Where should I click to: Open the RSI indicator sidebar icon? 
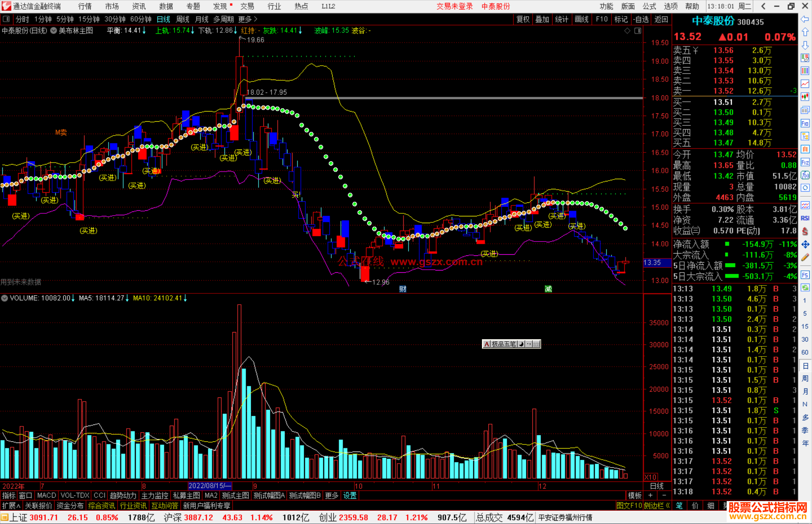coord(805,218)
